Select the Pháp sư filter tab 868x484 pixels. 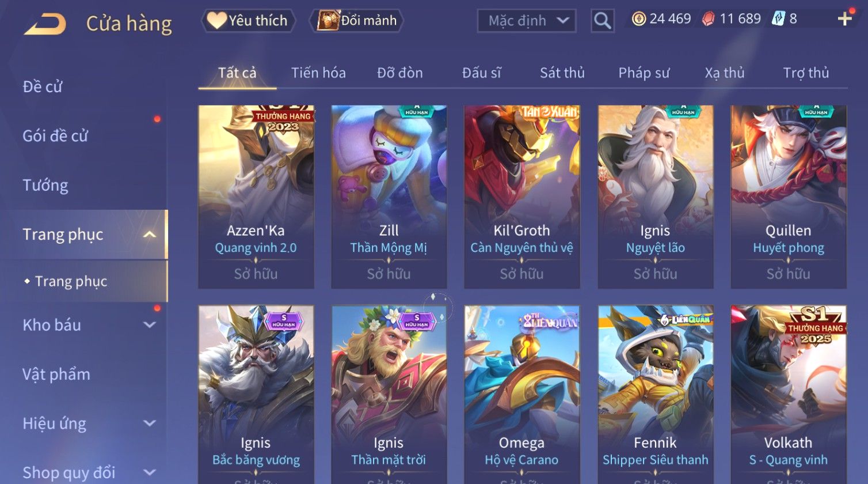pos(644,73)
